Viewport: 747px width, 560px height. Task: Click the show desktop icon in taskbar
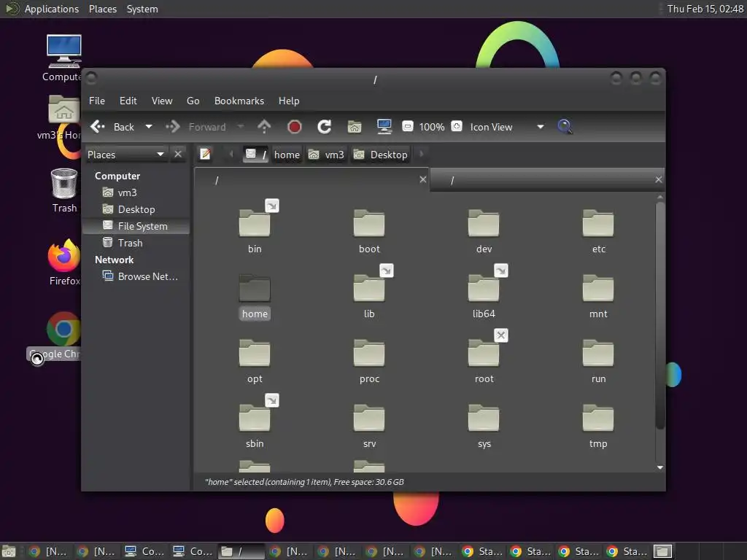9,551
